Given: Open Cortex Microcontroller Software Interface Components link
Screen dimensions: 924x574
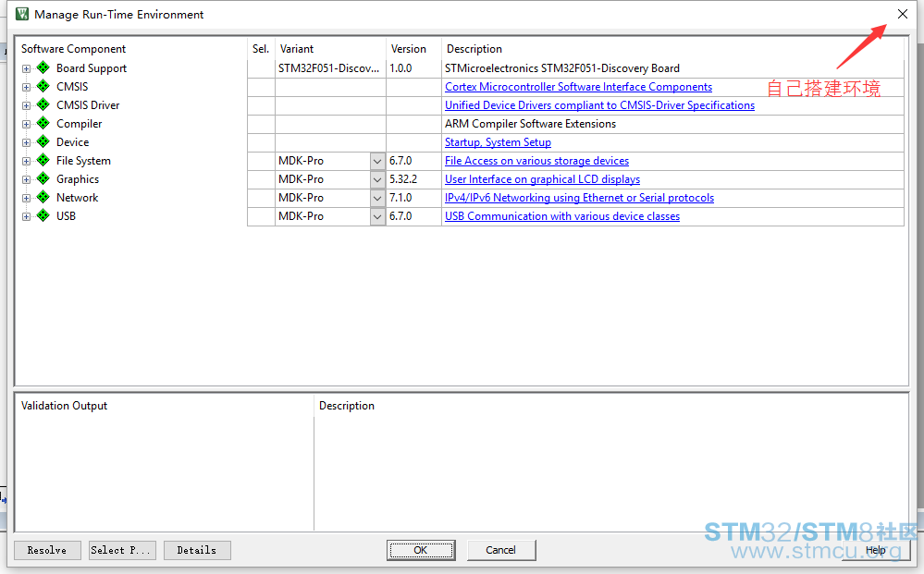Looking at the screenshot, I should (x=578, y=87).
